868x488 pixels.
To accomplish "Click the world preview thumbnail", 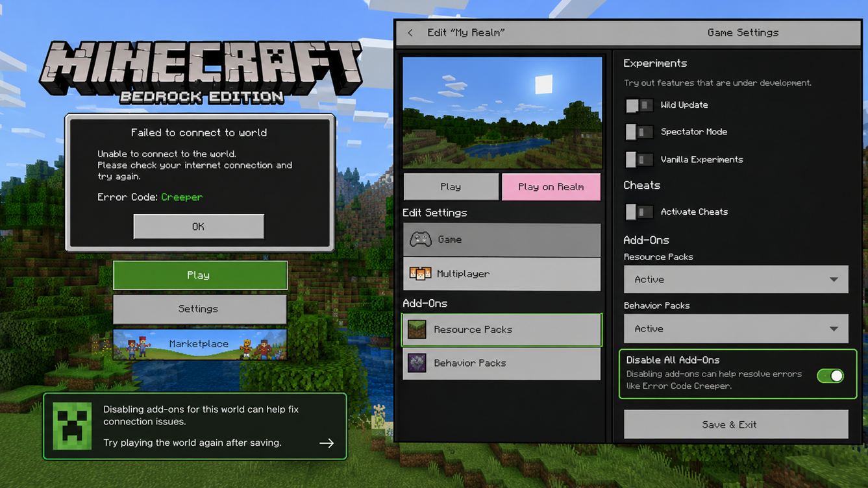I will (502, 113).
